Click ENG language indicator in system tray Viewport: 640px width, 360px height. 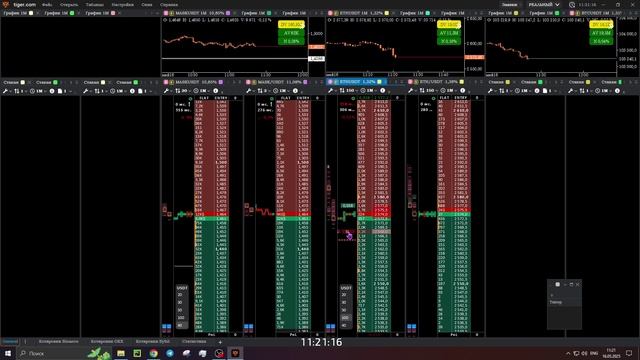coord(594,353)
